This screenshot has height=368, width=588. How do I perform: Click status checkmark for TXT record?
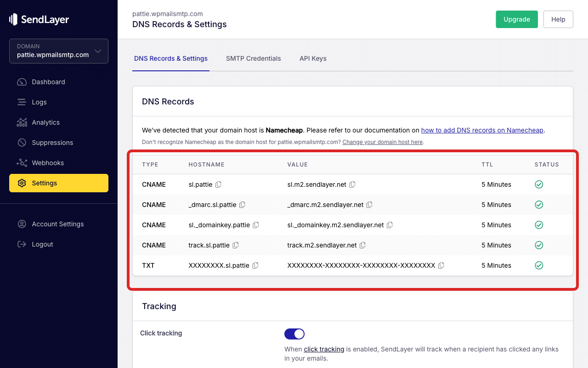[x=539, y=265]
